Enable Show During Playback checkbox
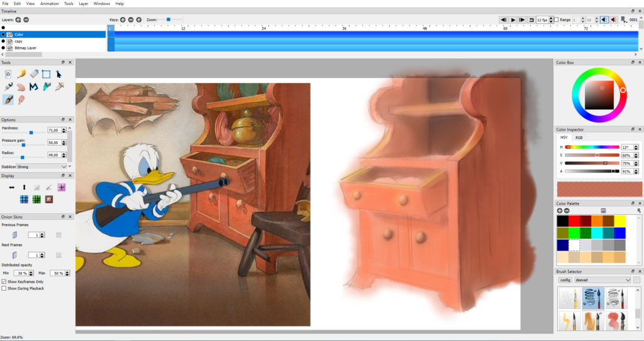The width and height of the screenshot is (644, 341). tap(4, 288)
